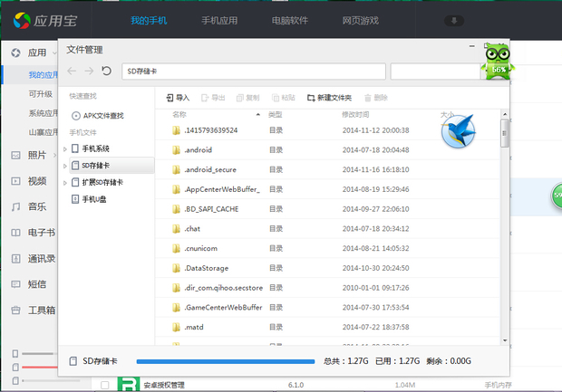
Task: Click the 导入 import button
Action: (x=178, y=98)
